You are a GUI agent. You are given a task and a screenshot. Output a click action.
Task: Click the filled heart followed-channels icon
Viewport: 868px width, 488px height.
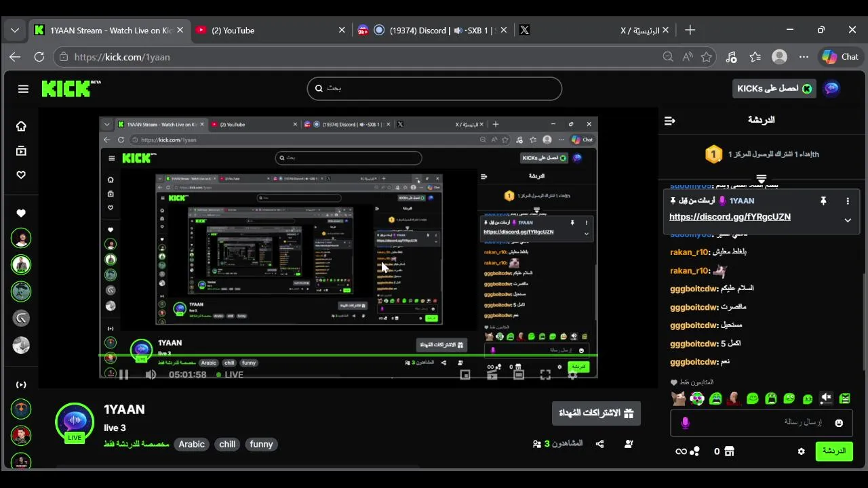[21, 213]
